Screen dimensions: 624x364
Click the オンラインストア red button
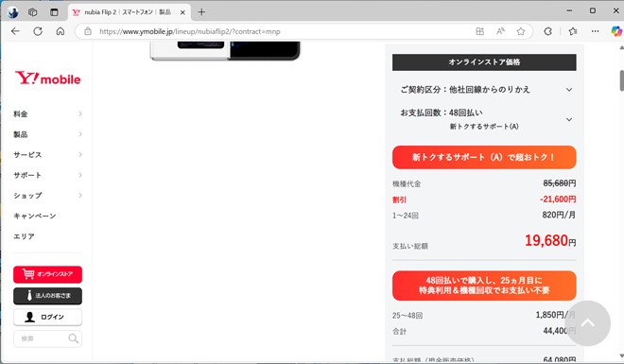[48, 274]
